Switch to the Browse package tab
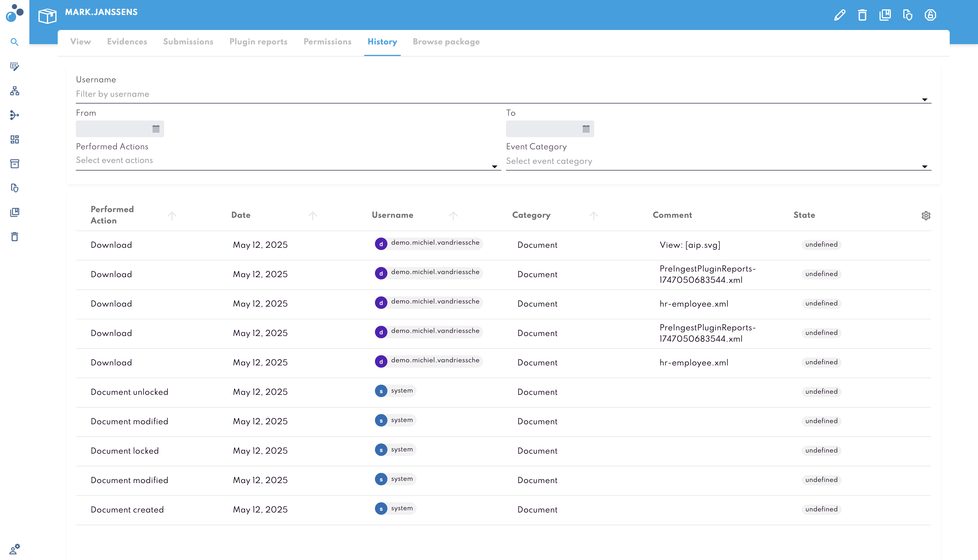The width and height of the screenshot is (978, 560). (446, 42)
